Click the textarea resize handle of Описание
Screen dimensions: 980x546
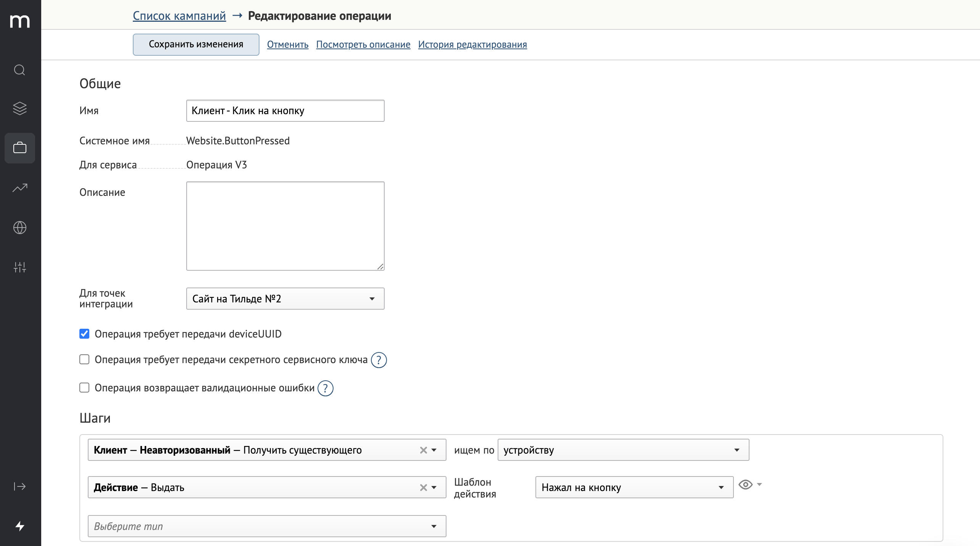[x=380, y=267]
